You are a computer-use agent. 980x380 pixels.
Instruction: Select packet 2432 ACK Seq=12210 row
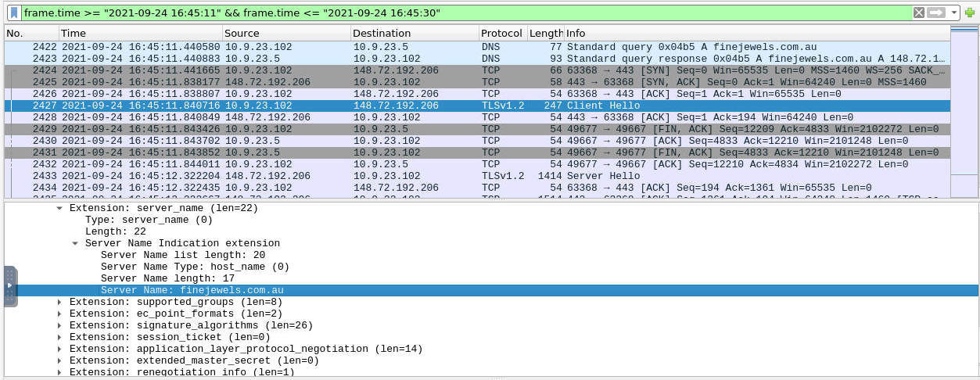point(476,164)
